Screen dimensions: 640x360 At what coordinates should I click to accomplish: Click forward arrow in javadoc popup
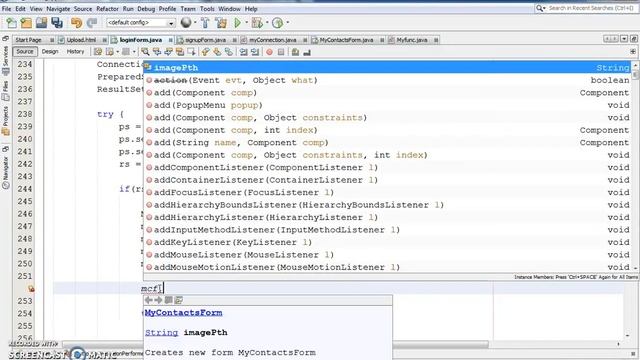click(x=158, y=300)
